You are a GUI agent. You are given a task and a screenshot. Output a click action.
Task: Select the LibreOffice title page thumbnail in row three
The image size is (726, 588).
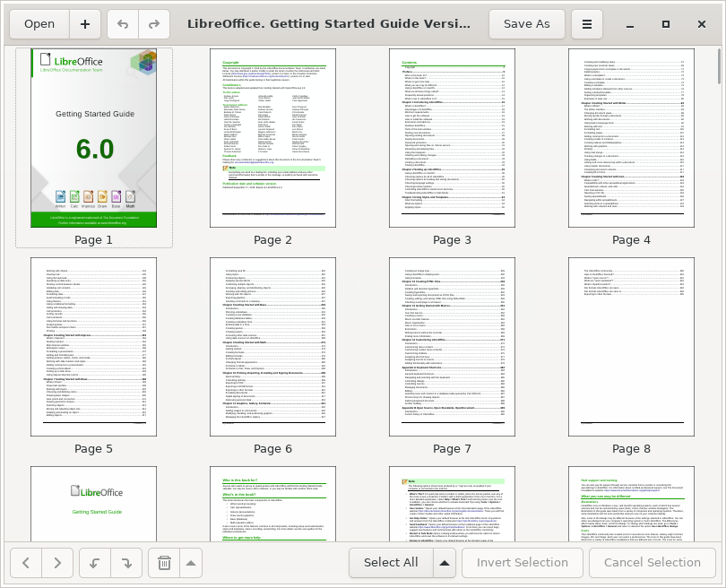click(93, 504)
